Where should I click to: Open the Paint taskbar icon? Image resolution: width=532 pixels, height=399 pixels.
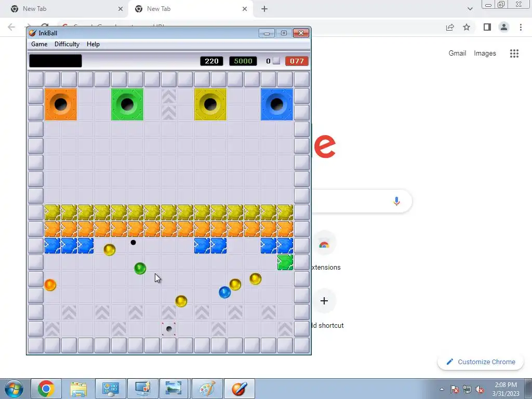(207, 389)
